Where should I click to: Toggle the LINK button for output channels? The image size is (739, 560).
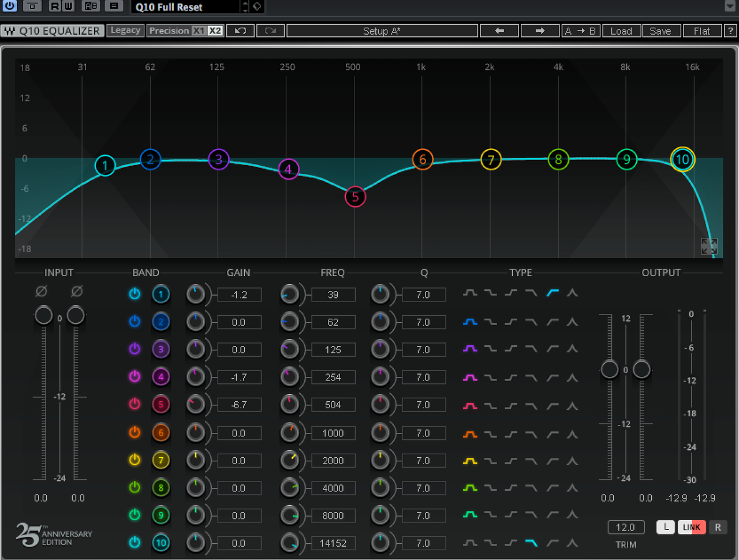pos(691,527)
